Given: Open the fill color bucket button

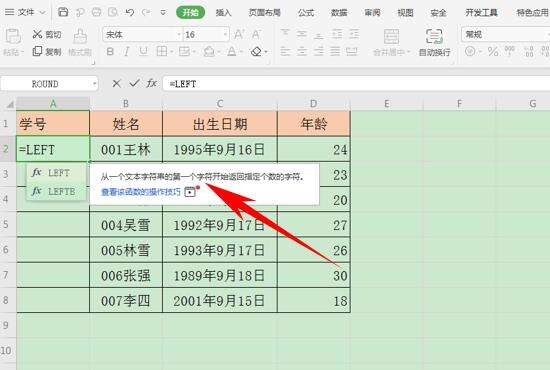Looking at the screenshot, I should pyautogui.click(x=209, y=52).
